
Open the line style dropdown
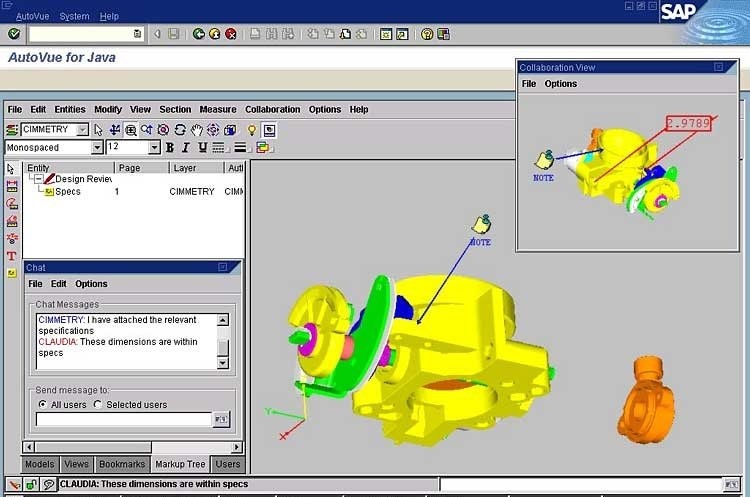(x=220, y=148)
